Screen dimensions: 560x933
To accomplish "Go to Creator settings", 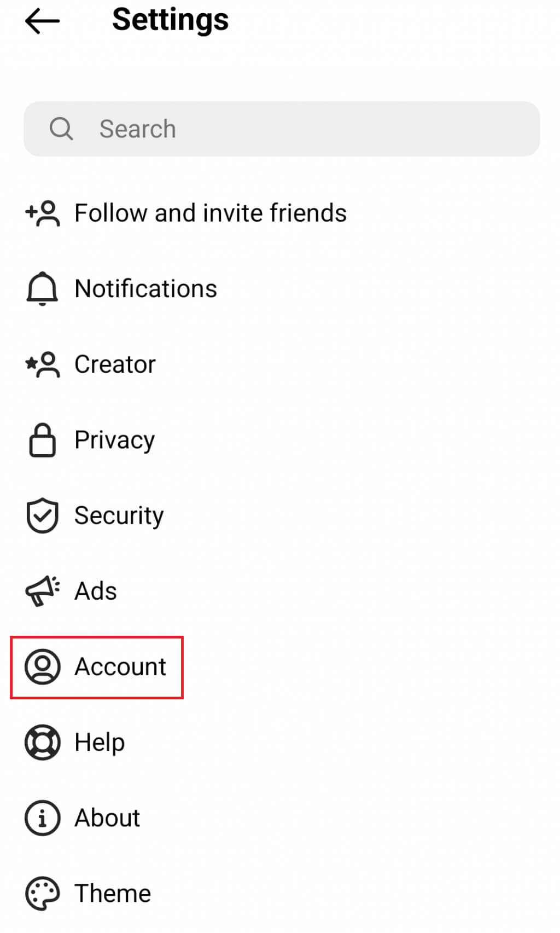I will click(x=115, y=364).
